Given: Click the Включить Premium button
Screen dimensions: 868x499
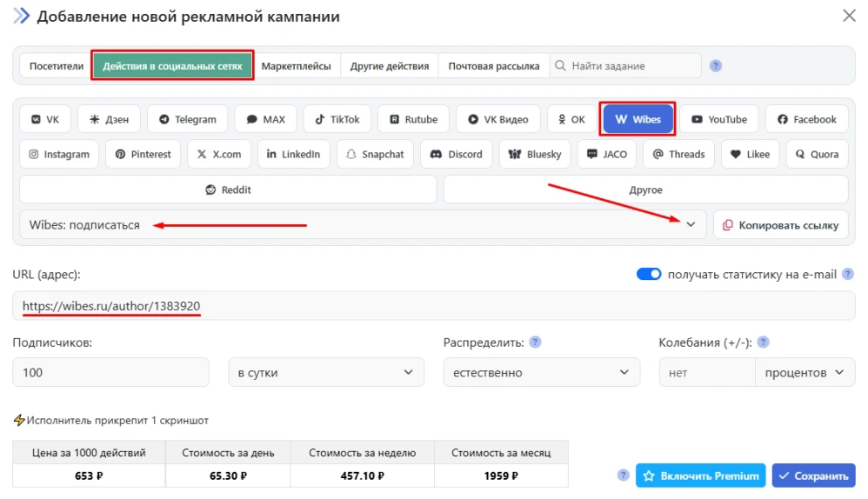Looking at the screenshot, I should coord(701,476).
